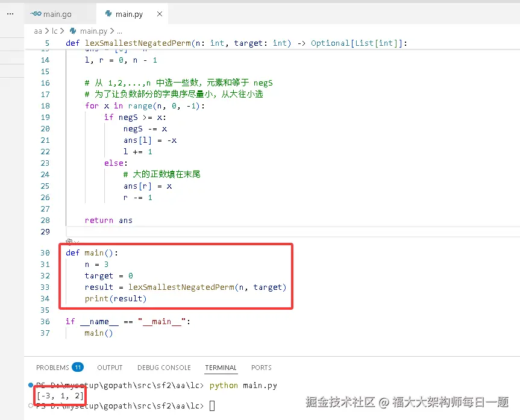Image resolution: width=520 pixels, height=420 pixels.
Task: Open the PORTS panel tab
Action: click(261, 368)
